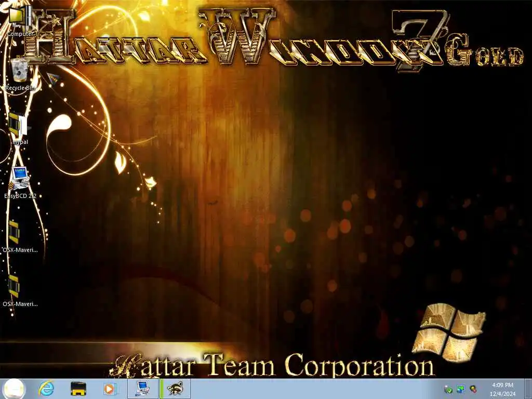Click the Show desktop strip at taskbar end
Image resolution: width=532 pixels, height=399 pixels.
click(528, 389)
